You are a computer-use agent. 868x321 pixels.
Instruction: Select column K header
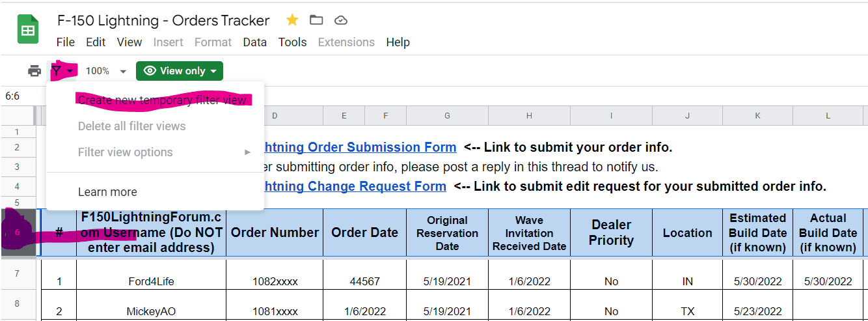(x=757, y=116)
